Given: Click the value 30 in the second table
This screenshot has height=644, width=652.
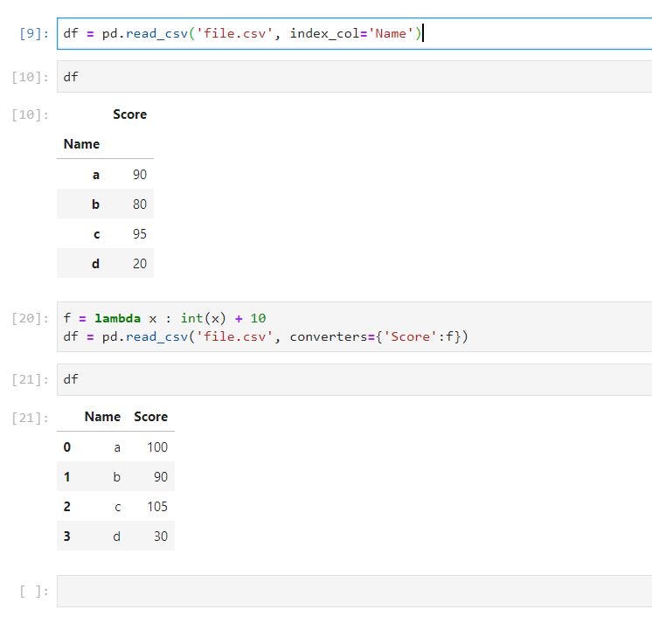Looking at the screenshot, I should pos(161,537).
